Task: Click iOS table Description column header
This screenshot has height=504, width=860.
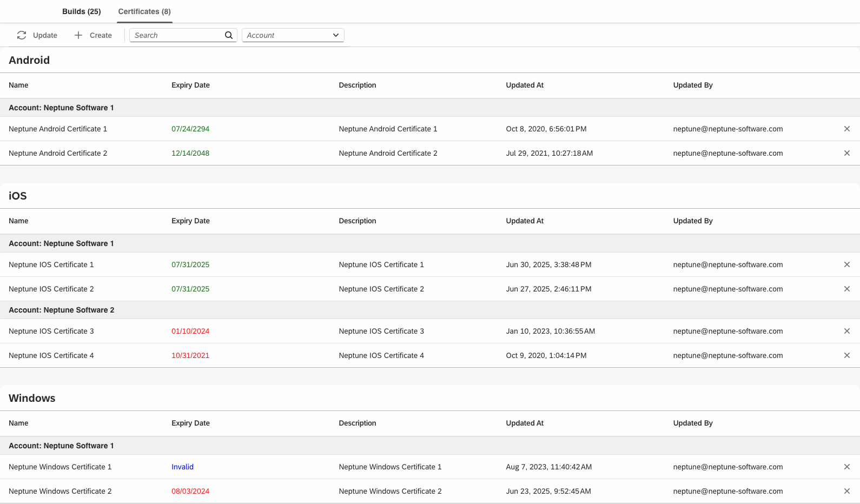Action: click(x=358, y=221)
